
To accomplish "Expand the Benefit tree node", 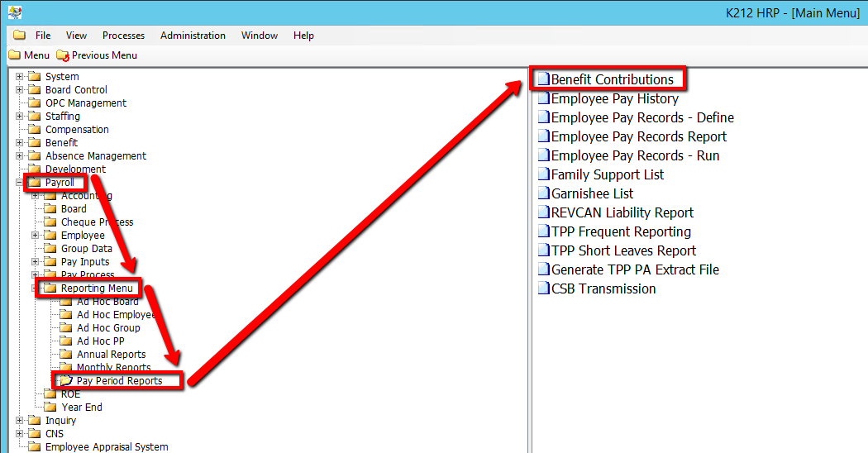I will (x=20, y=143).
